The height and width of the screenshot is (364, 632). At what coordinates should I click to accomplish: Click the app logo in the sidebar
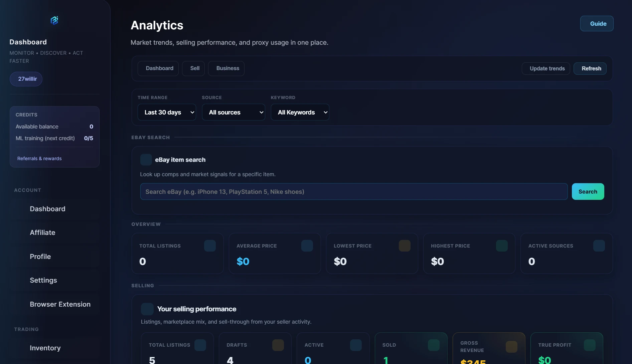point(54,20)
